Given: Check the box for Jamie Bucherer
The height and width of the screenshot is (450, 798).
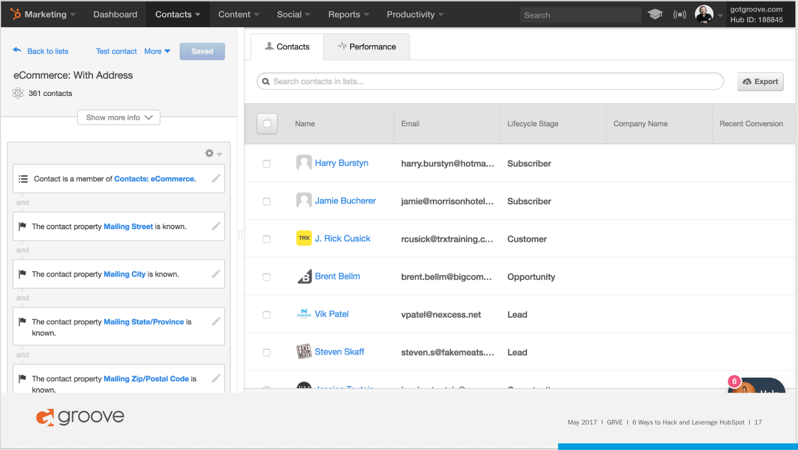Looking at the screenshot, I should (266, 201).
